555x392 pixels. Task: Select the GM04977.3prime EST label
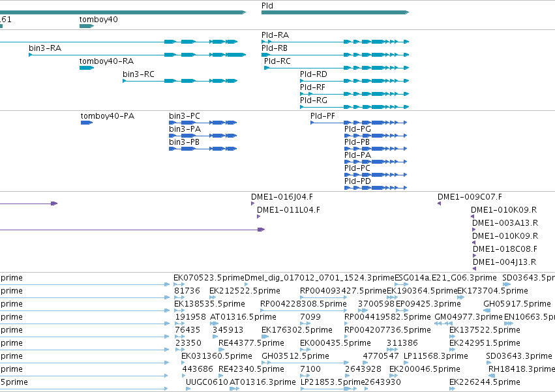tap(469, 317)
